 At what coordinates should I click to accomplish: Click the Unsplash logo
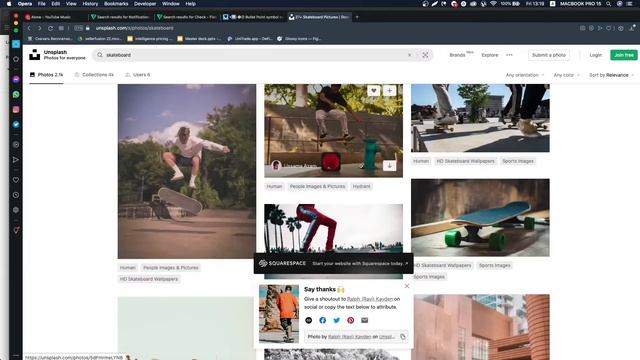(35, 55)
